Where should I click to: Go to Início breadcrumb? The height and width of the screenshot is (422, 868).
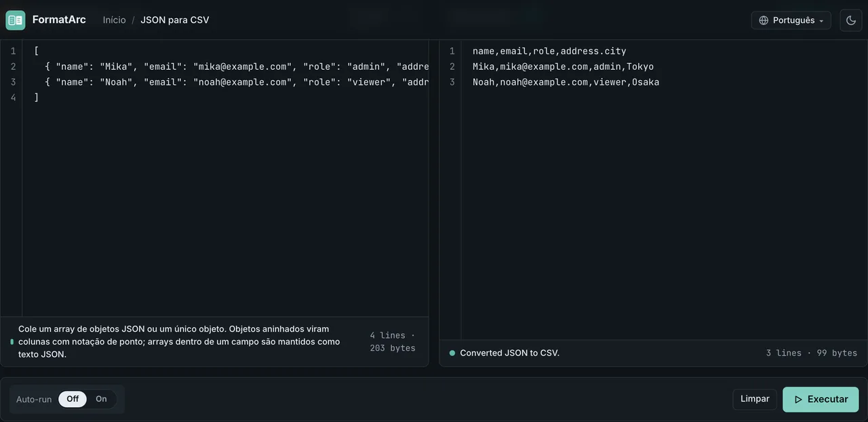[115, 20]
